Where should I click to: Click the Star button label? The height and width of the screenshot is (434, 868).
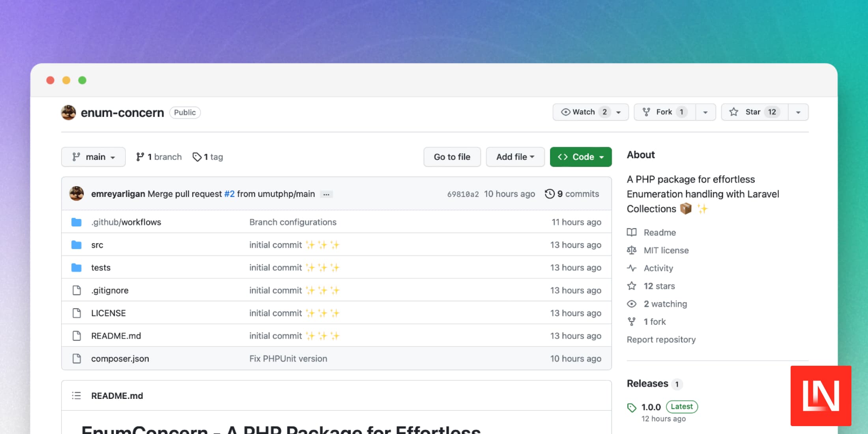pos(753,112)
